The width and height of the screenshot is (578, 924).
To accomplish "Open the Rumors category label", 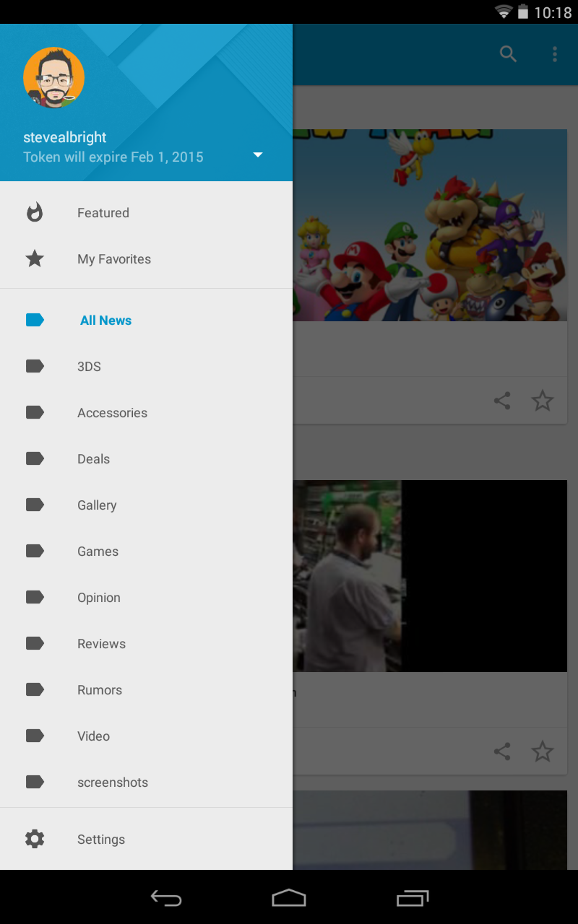I will point(100,690).
